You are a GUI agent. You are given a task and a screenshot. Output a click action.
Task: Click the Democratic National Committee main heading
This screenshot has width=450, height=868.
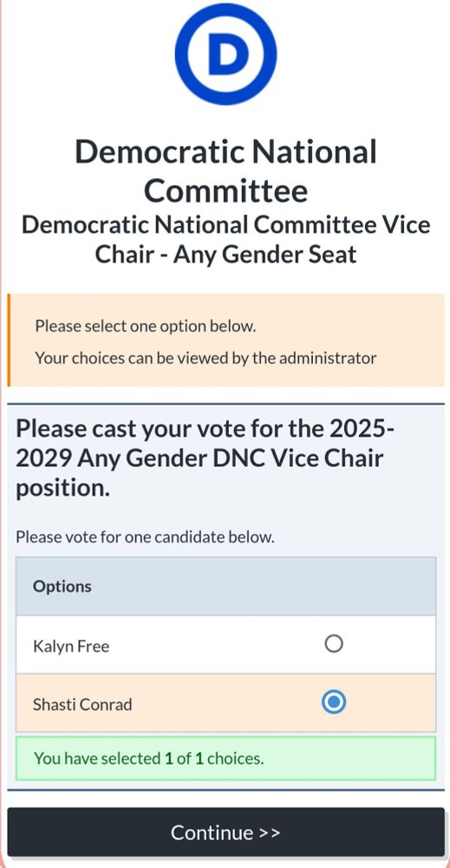(225, 171)
